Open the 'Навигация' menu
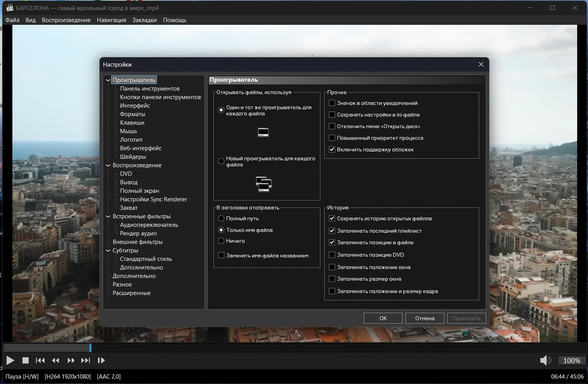Screen dimensions: 588x384 click(111, 20)
